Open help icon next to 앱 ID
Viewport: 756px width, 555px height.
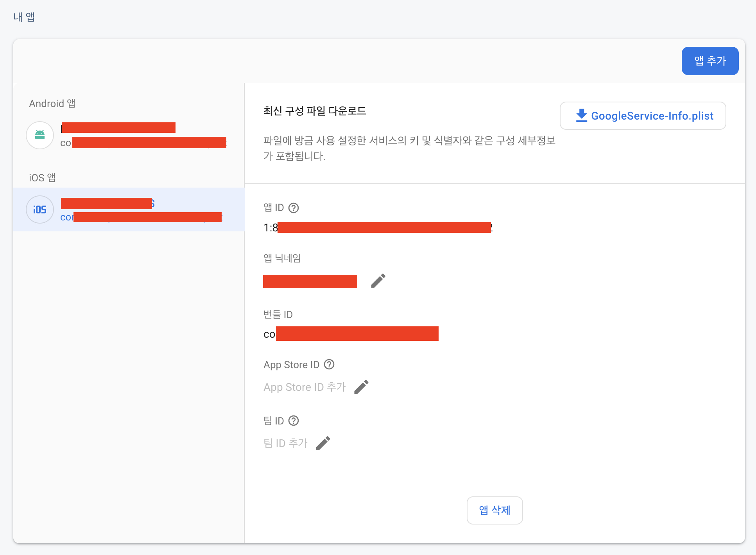click(294, 208)
